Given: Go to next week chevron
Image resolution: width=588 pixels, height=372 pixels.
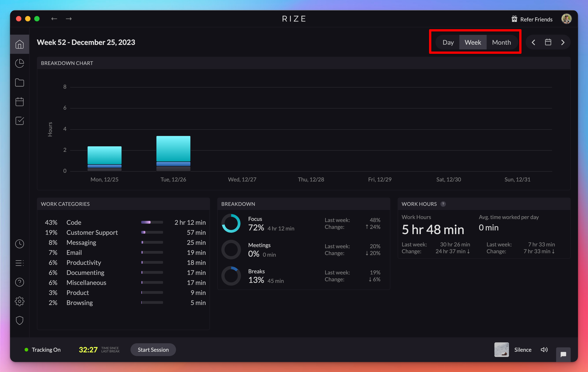Looking at the screenshot, I should point(562,42).
